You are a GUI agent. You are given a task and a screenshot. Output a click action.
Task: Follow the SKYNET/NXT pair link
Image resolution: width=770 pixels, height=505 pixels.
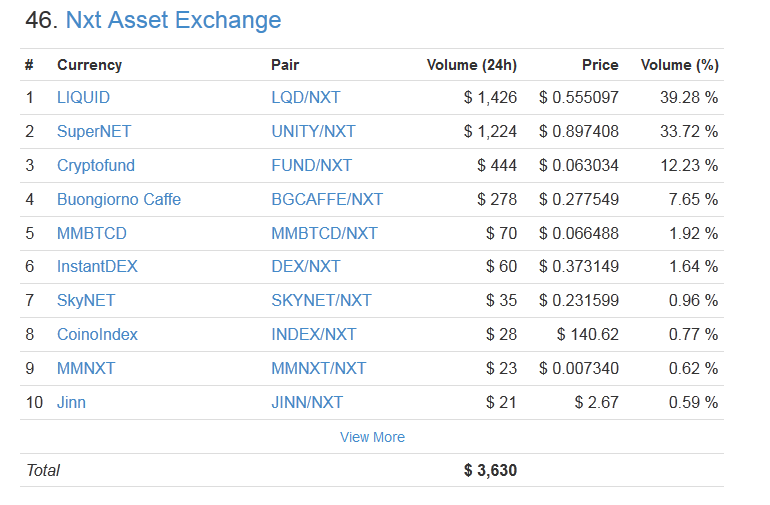point(321,300)
